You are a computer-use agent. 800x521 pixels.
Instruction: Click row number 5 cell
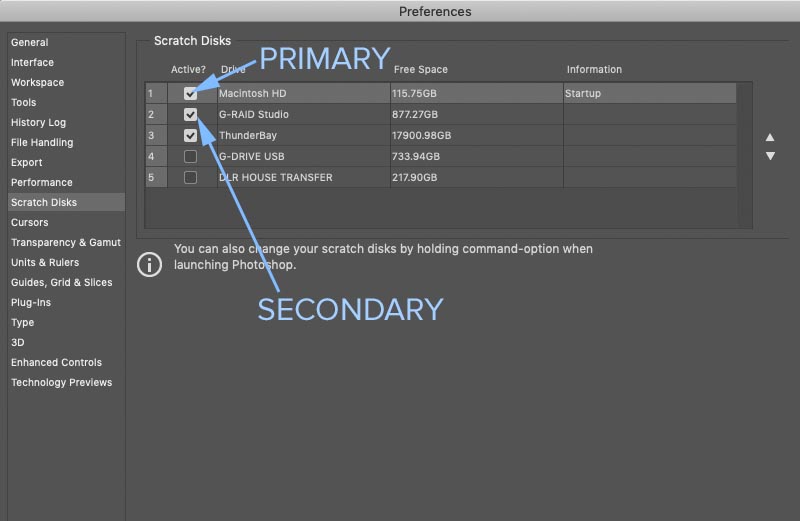(x=156, y=177)
